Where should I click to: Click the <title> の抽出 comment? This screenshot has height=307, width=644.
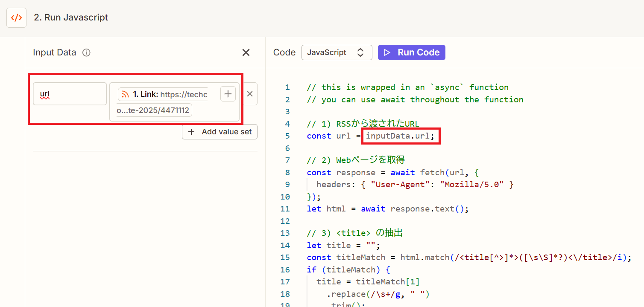[x=355, y=233]
